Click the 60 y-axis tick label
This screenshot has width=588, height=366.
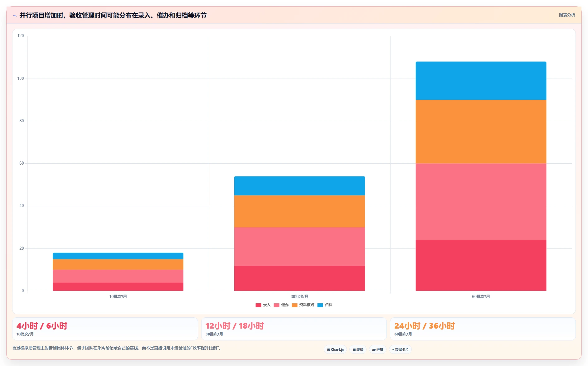[x=22, y=163]
